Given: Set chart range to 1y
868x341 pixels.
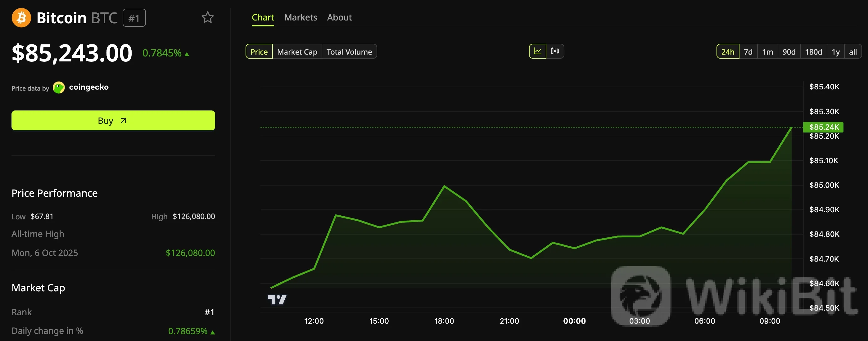Looking at the screenshot, I should pos(836,52).
